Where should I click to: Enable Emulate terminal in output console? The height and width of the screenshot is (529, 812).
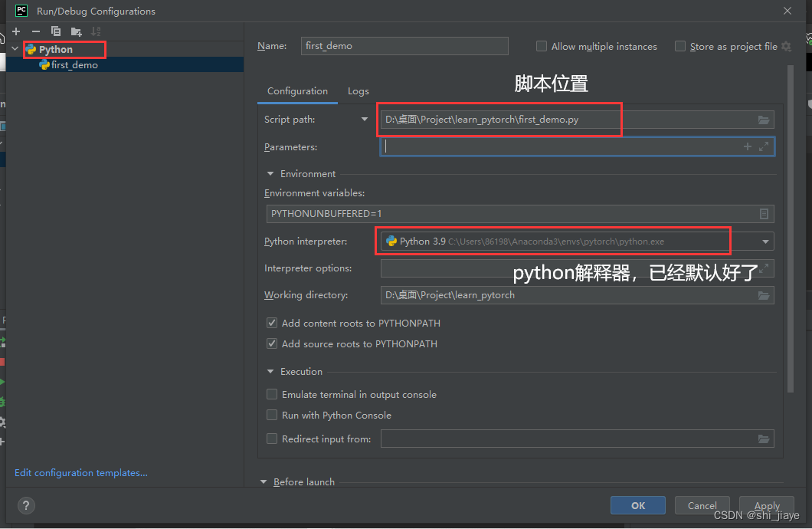(x=272, y=394)
